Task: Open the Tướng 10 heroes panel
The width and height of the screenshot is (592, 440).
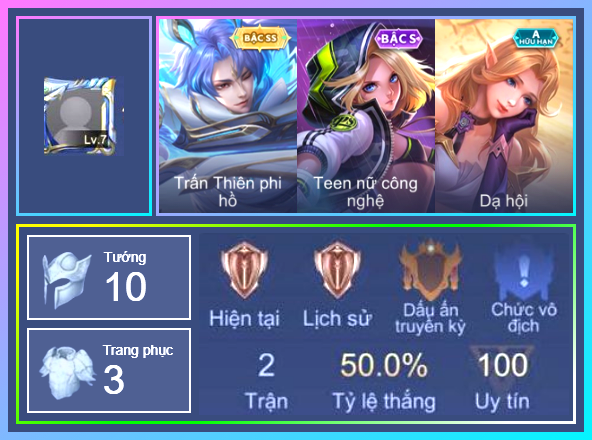Action: 109,278
